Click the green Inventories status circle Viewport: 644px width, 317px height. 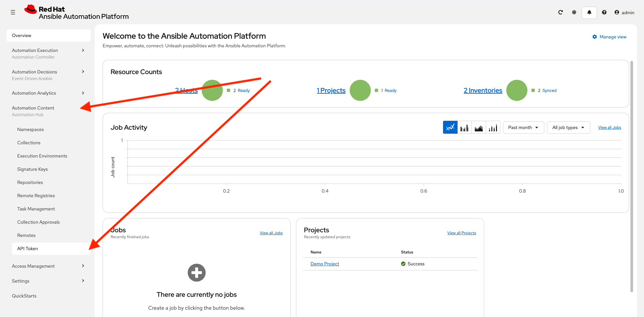coord(517,90)
